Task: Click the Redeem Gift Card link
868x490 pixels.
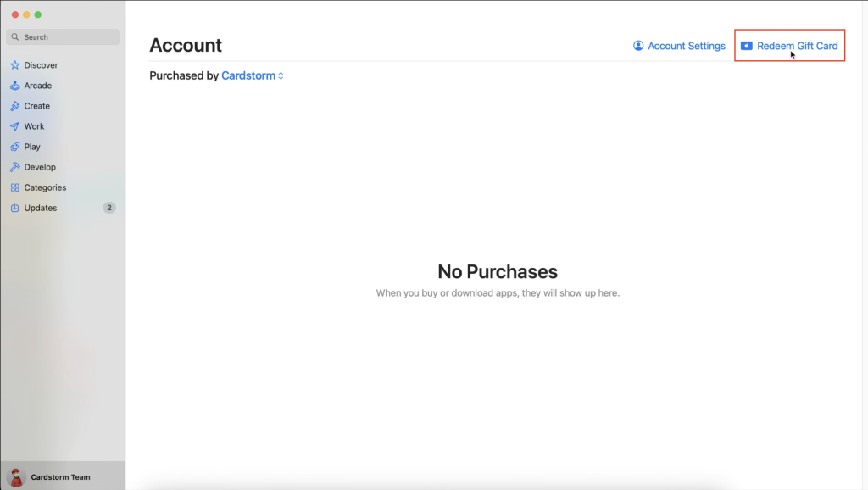Action: coord(797,46)
